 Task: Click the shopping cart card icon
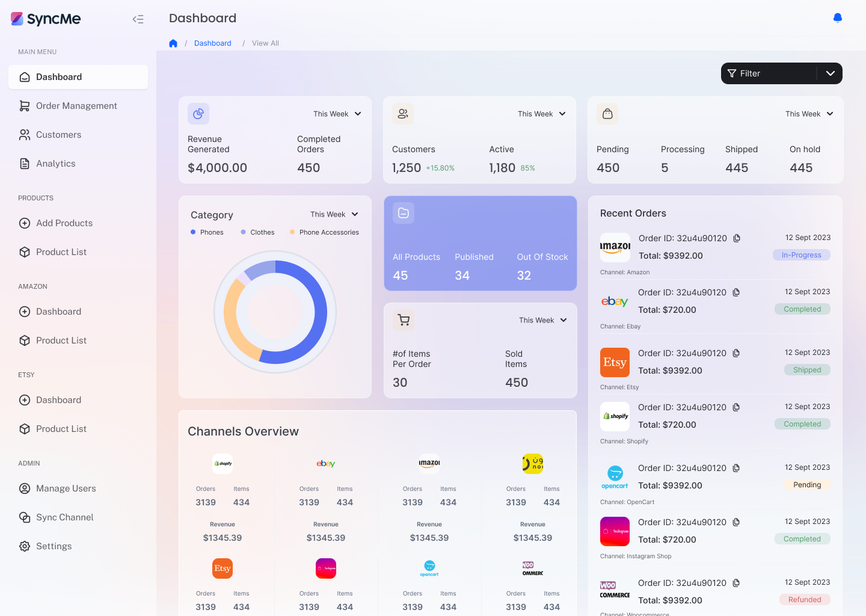click(x=404, y=320)
